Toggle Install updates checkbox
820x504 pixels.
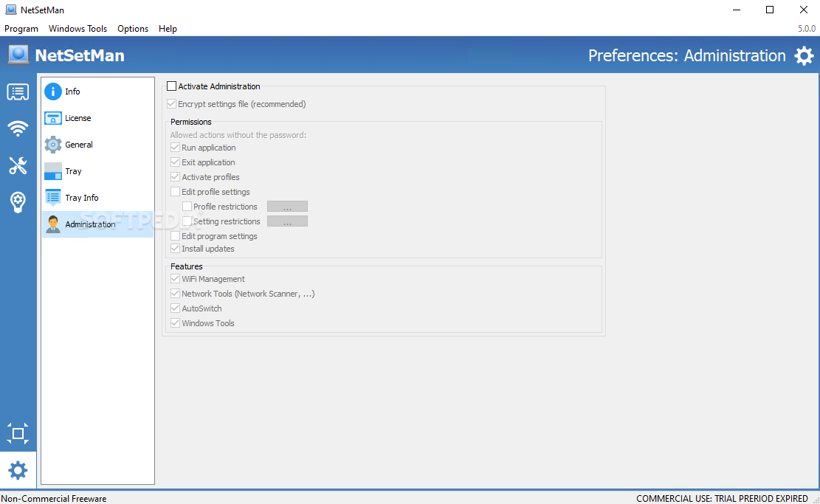pos(175,249)
